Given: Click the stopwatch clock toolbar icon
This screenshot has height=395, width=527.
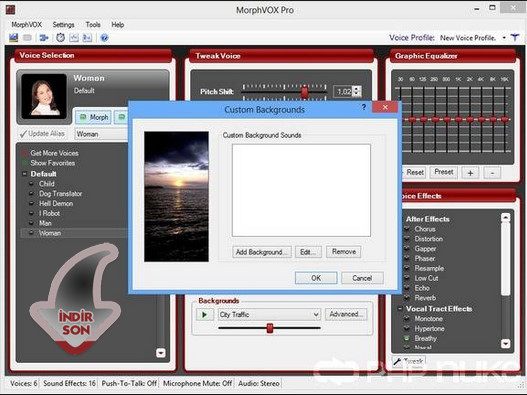Looking at the screenshot, I should 60,38.
